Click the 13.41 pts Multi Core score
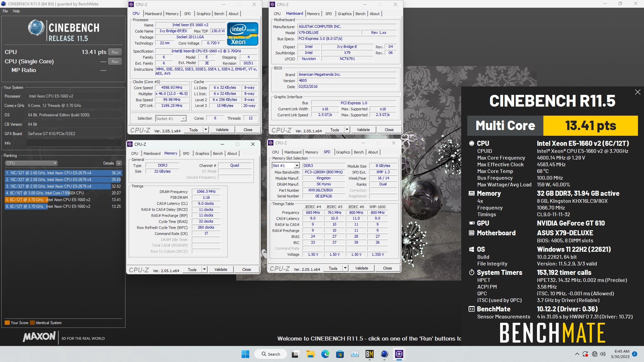The width and height of the screenshot is (644, 362). point(590,125)
